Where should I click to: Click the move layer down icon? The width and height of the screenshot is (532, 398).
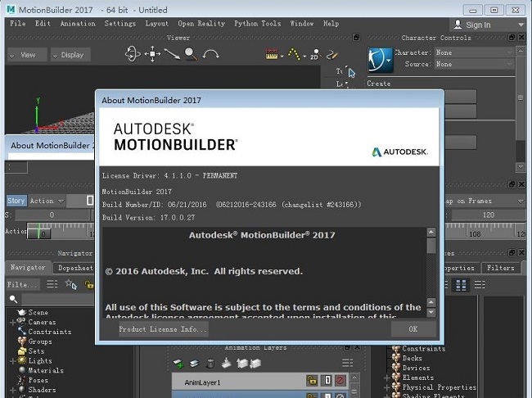[x=255, y=364]
